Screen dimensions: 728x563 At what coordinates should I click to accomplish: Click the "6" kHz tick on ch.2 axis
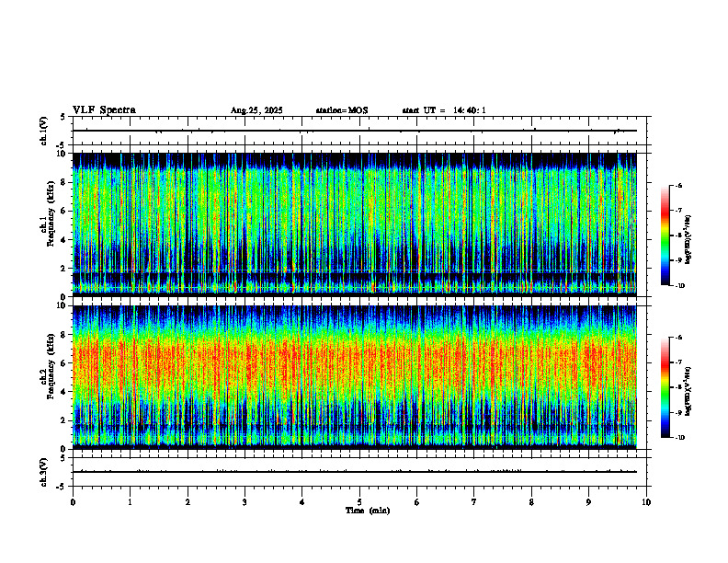coord(64,363)
